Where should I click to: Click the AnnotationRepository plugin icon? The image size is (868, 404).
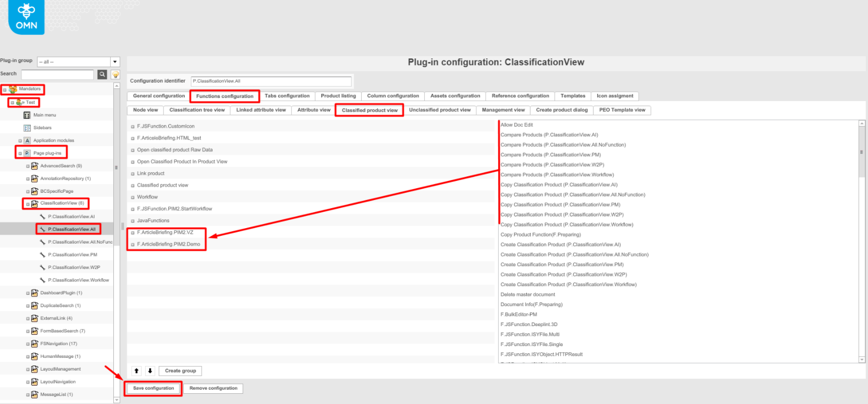pos(34,178)
